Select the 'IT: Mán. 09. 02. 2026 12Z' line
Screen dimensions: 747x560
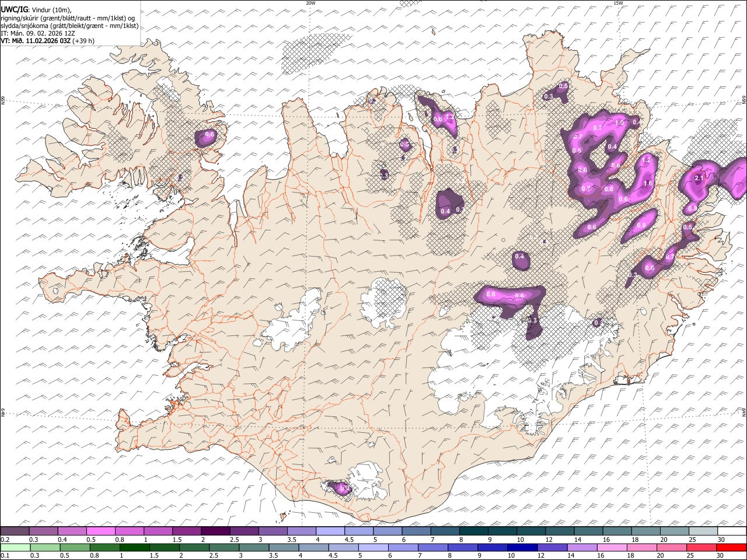[x=38, y=33]
